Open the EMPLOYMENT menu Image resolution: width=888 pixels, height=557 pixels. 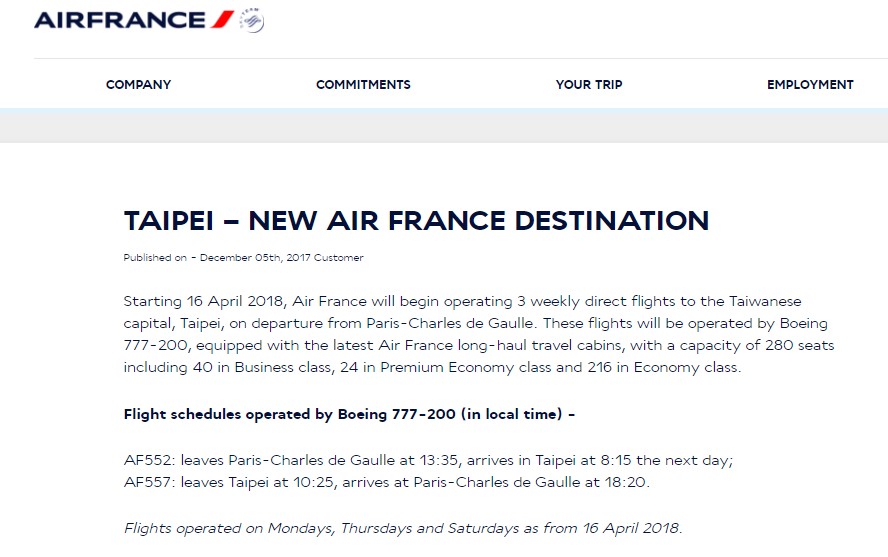[810, 84]
